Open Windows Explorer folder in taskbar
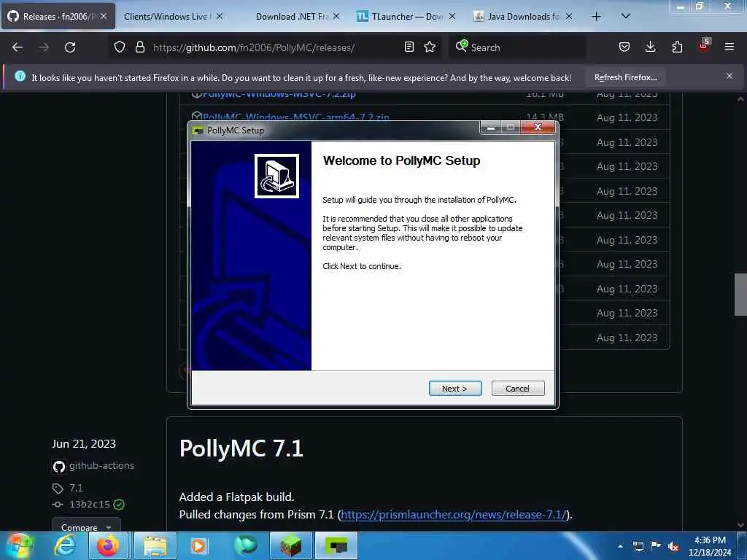The height and width of the screenshot is (560, 747). (155, 545)
